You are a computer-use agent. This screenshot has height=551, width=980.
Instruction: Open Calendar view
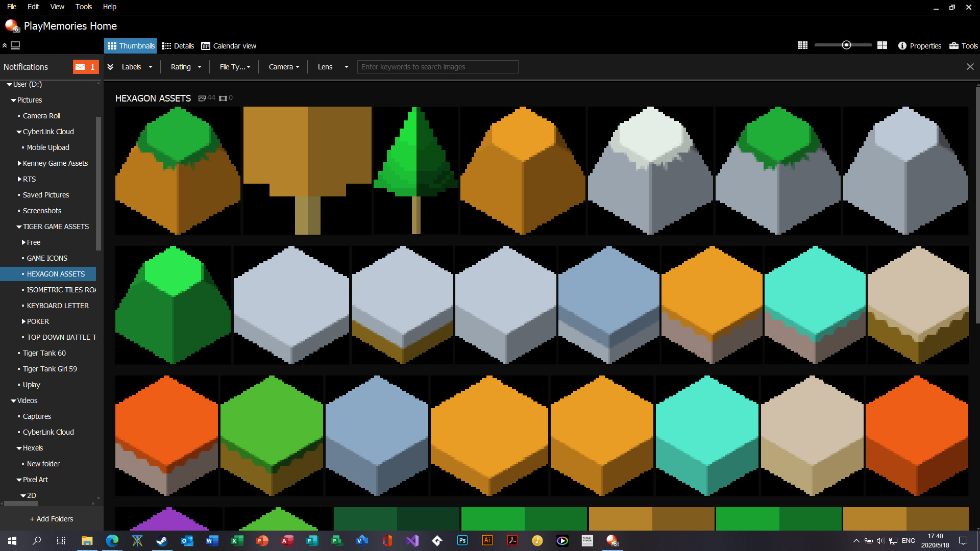[x=228, y=46]
